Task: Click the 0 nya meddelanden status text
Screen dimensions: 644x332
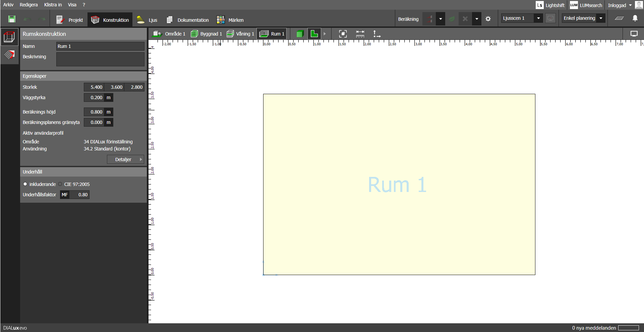Action: point(594,328)
